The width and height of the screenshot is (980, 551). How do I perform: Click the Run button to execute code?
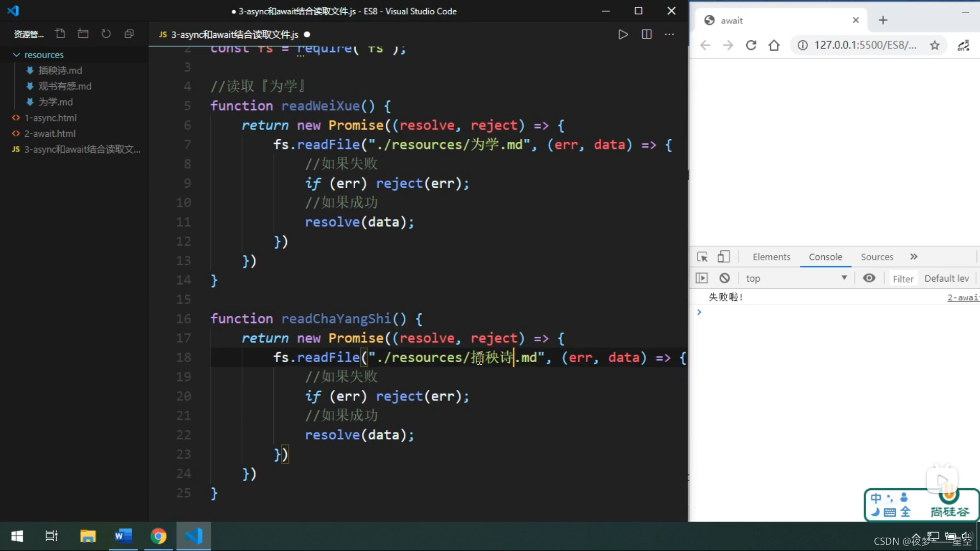[x=623, y=34]
